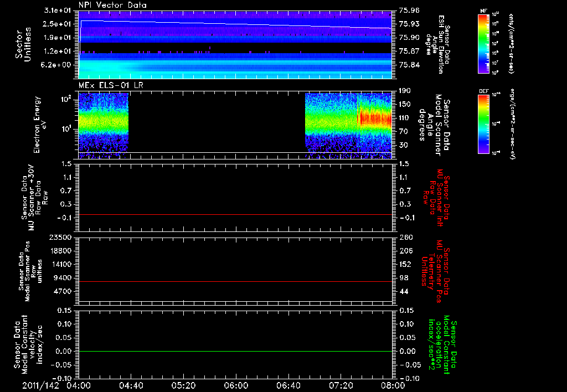
Task: Click the green "Model Constant acceleration" label
Action: pyautogui.click(x=442, y=345)
